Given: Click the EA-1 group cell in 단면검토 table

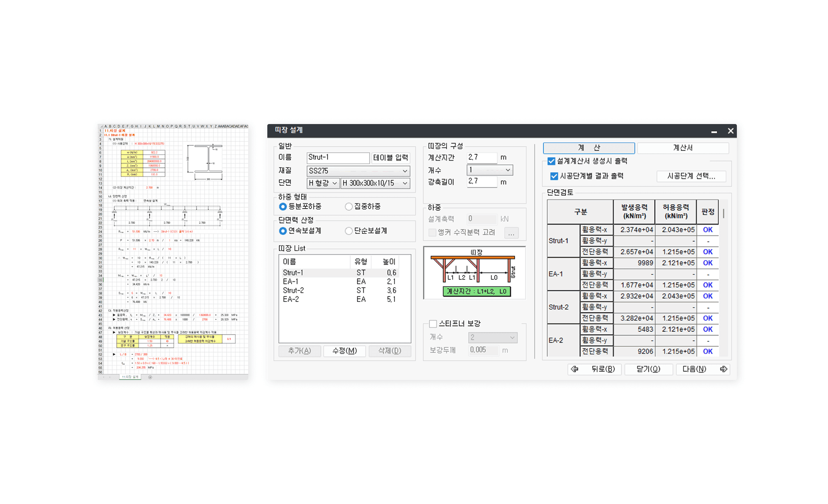Looking at the screenshot, I should point(564,274).
